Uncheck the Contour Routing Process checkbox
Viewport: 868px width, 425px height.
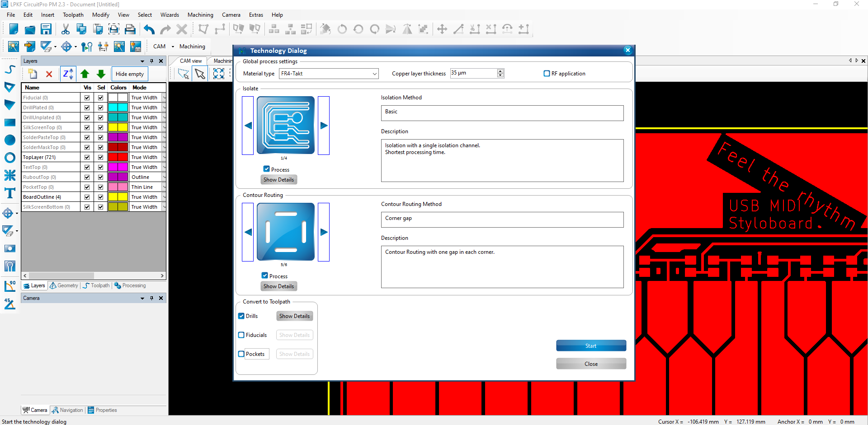click(265, 276)
